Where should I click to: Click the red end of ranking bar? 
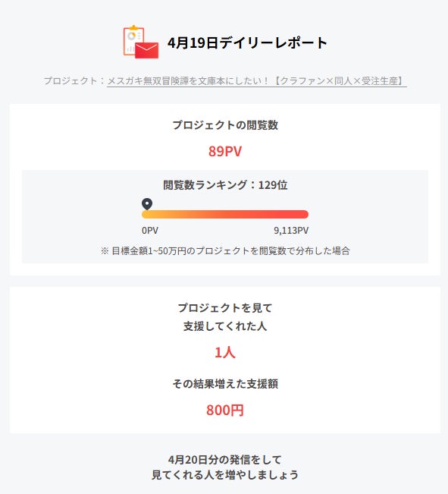(302, 214)
